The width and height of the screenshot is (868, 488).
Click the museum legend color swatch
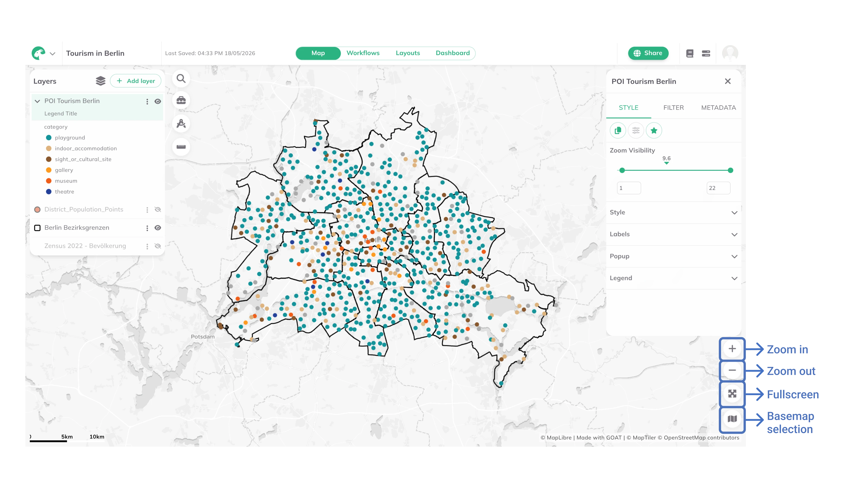pyautogui.click(x=49, y=181)
